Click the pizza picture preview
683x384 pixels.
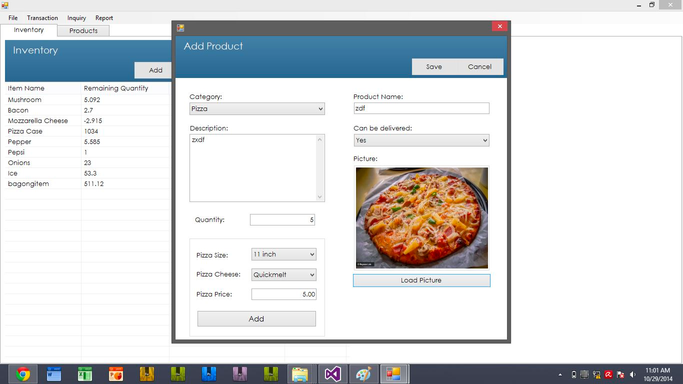point(422,218)
